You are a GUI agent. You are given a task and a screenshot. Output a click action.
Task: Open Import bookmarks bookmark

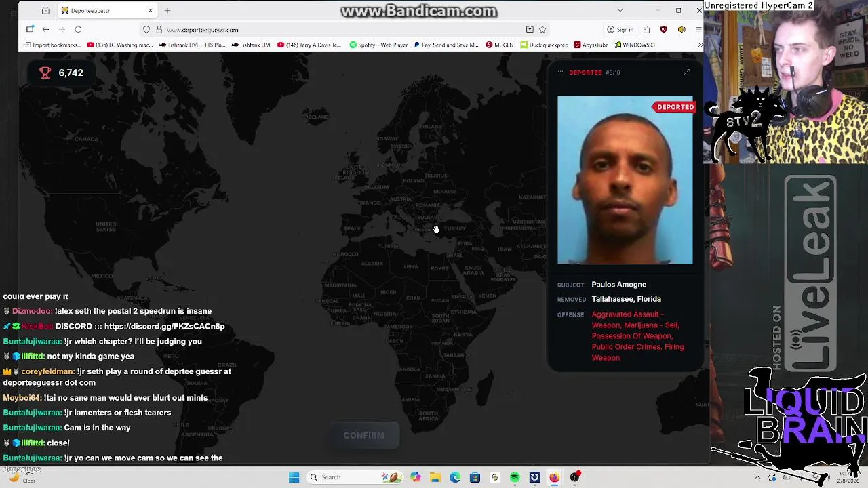[x=52, y=45]
